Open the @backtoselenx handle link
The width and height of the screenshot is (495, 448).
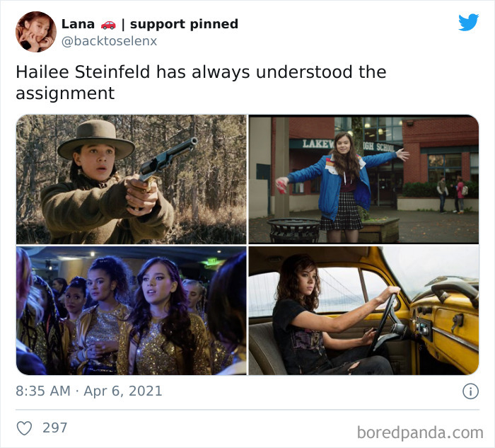click(109, 41)
